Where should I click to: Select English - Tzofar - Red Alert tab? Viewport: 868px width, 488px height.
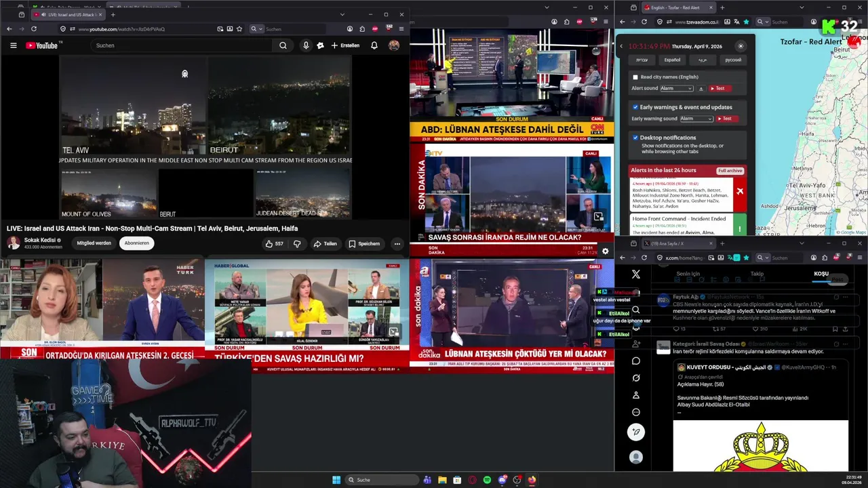point(678,7)
